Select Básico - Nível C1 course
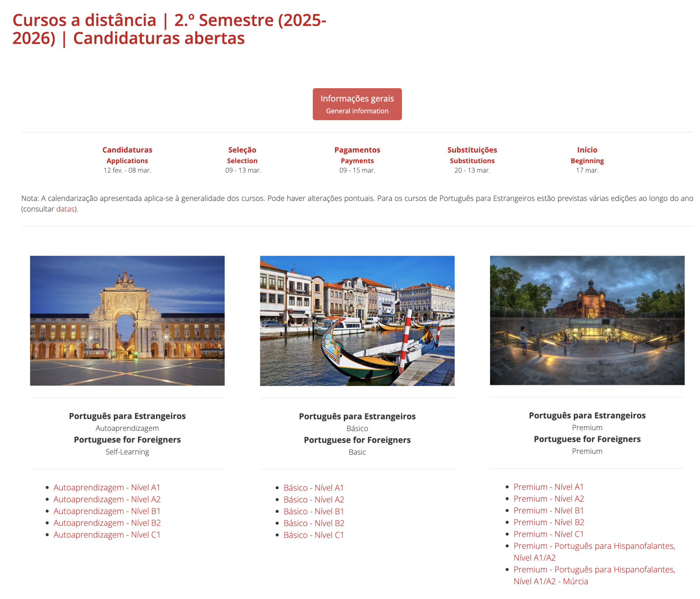 [x=314, y=535]
